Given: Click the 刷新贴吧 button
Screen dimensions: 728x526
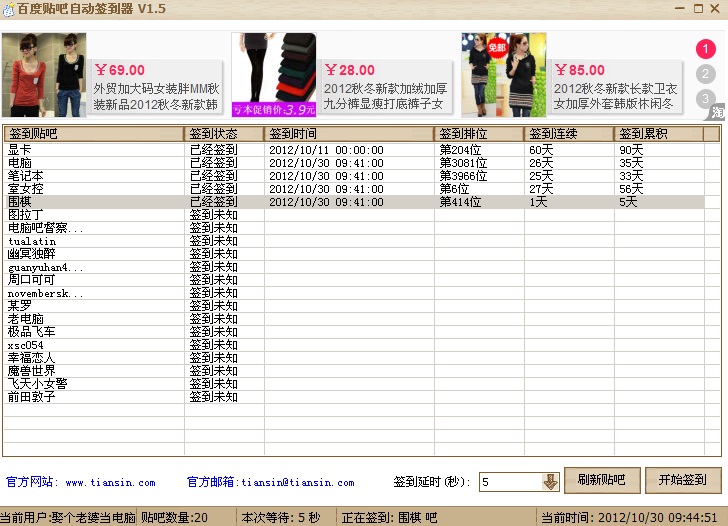Looking at the screenshot, I should click(x=602, y=480).
